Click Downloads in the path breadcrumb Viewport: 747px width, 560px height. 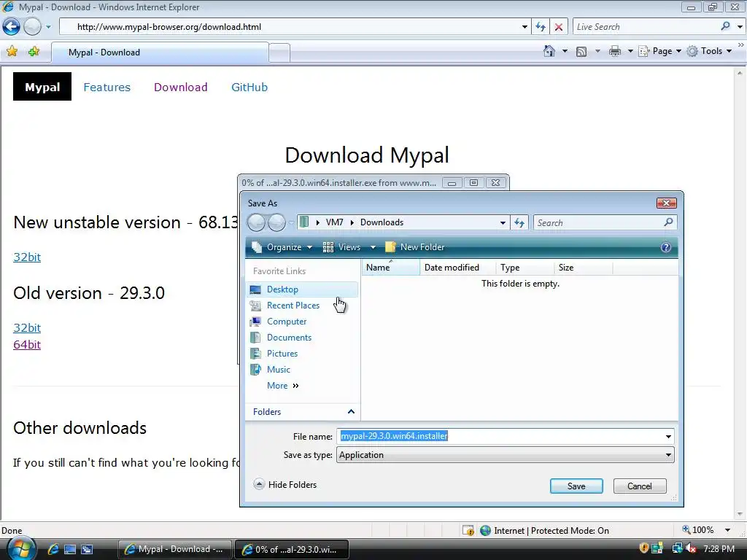pyautogui.click(x=382, y=222)
